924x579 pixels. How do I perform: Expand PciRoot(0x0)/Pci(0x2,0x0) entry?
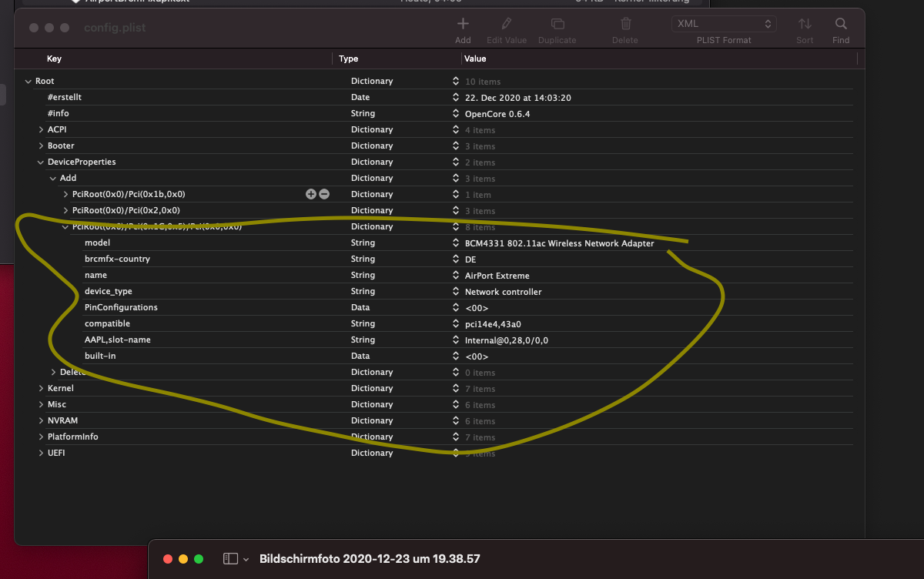[x=65, y=210]
